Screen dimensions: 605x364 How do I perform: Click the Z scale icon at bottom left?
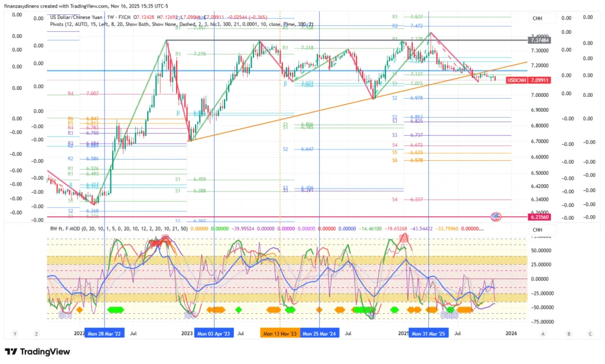point(36,333)
